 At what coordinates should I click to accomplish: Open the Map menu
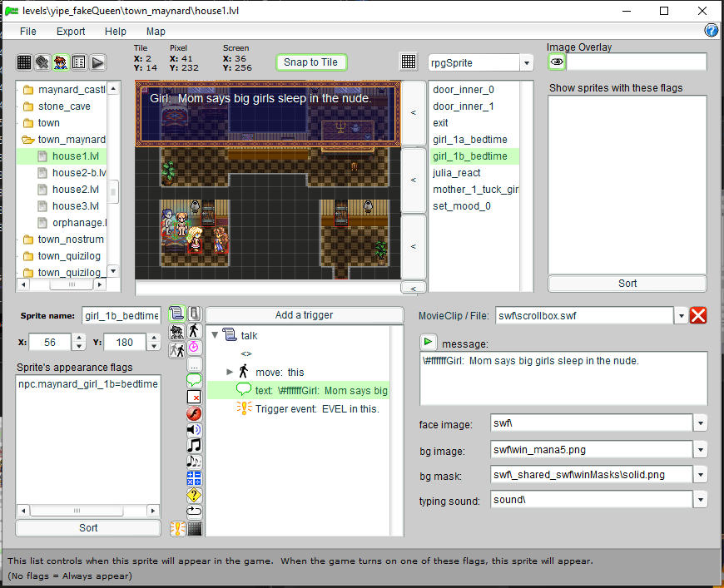156,32
